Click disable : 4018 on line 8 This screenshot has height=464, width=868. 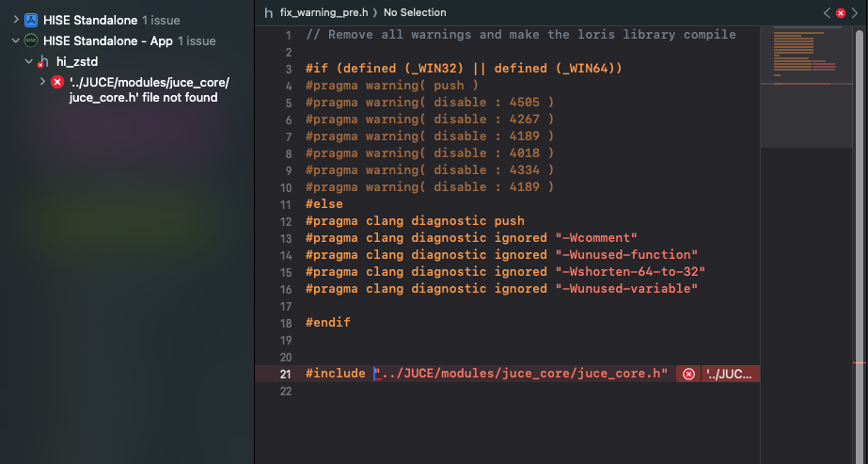[486, 152]
